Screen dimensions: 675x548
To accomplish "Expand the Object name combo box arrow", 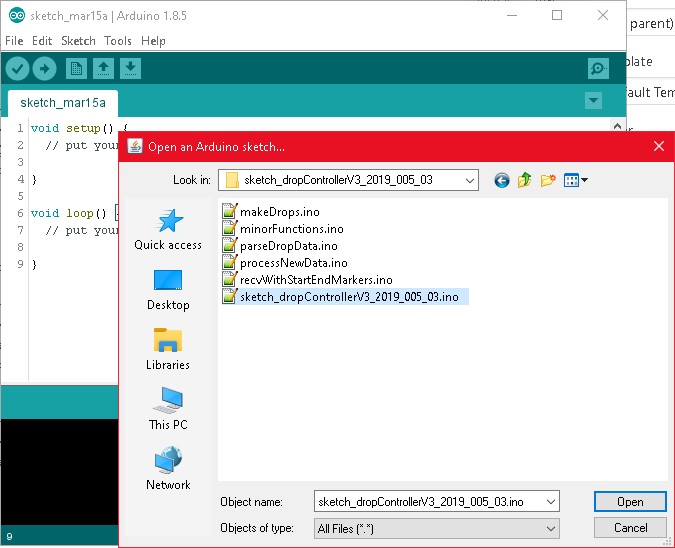I will pos(551,502).
